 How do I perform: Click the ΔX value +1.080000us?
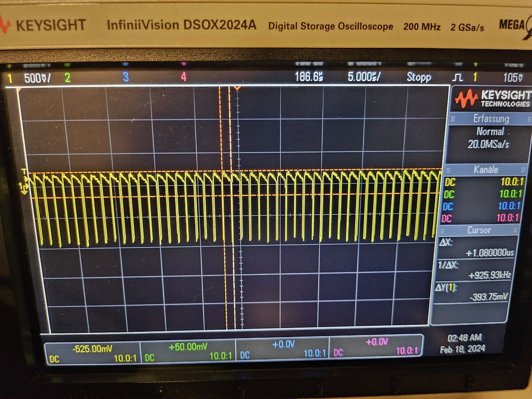[x=489, y=253]
